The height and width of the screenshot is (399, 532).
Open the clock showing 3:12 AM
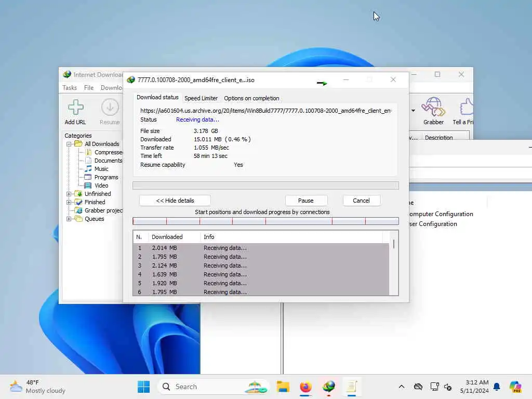click(475, 387)
